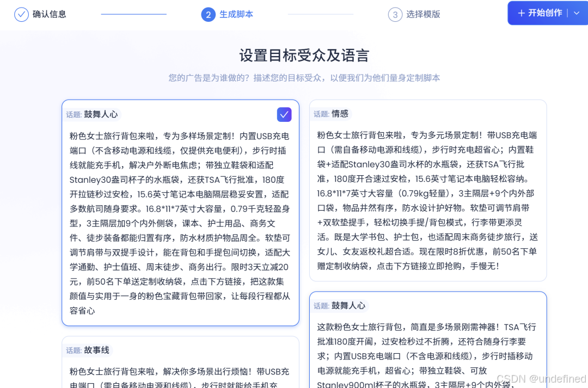Click the plus icon in 开始创作

[x=521, y=13]
